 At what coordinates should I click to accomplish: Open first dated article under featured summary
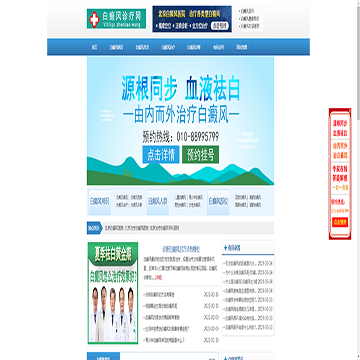[159, 295]
